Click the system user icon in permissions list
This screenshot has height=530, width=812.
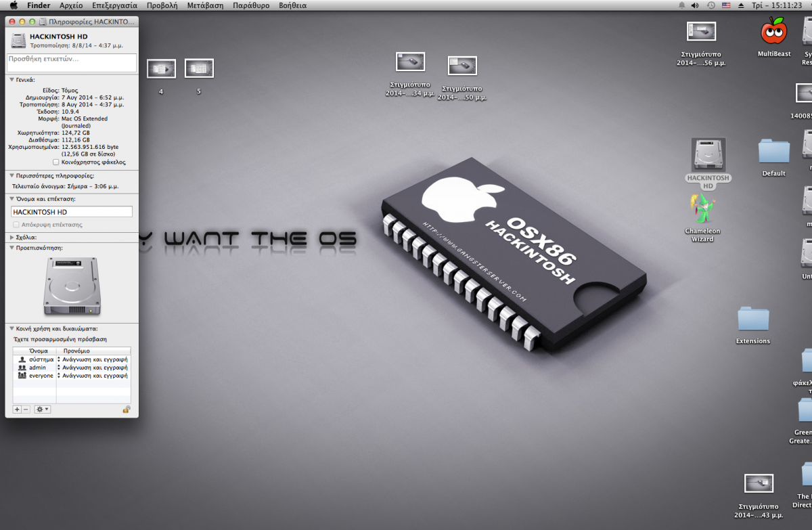point(22,359)
